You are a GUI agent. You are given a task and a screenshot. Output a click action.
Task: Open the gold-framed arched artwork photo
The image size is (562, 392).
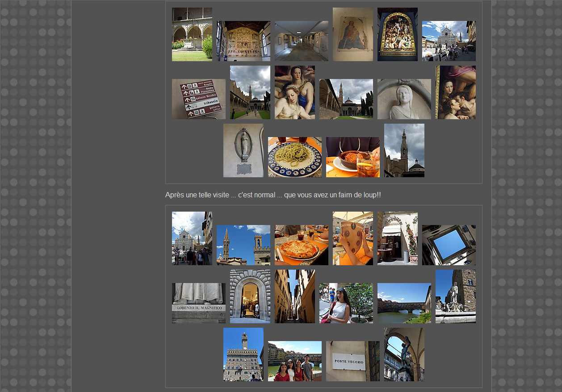point(397,34)
